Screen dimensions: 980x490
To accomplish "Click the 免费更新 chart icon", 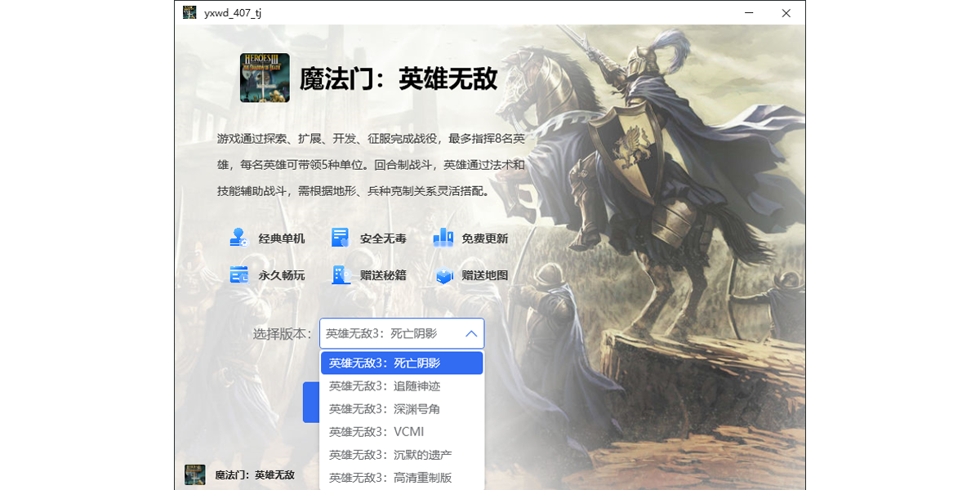I will pyautogui.click(x=443, y=238).
